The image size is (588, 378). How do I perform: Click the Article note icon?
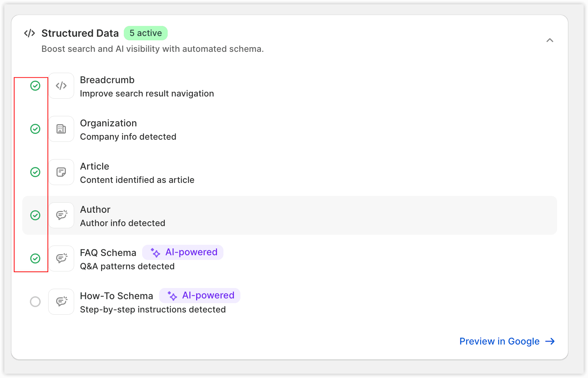click(x=61, y=172)
